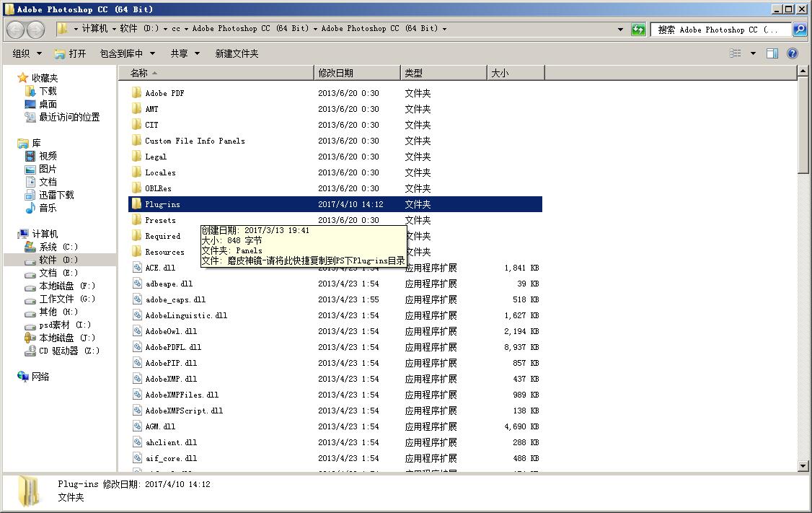Screen dimensions: 812x513
Task: Open Desktop (桌面) in favorites
Action: pos(48,104)
